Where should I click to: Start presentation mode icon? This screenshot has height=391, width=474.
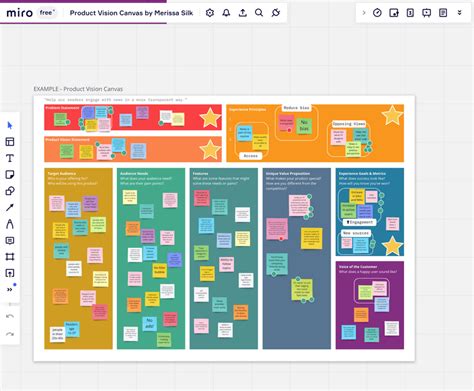click(426, 13)
